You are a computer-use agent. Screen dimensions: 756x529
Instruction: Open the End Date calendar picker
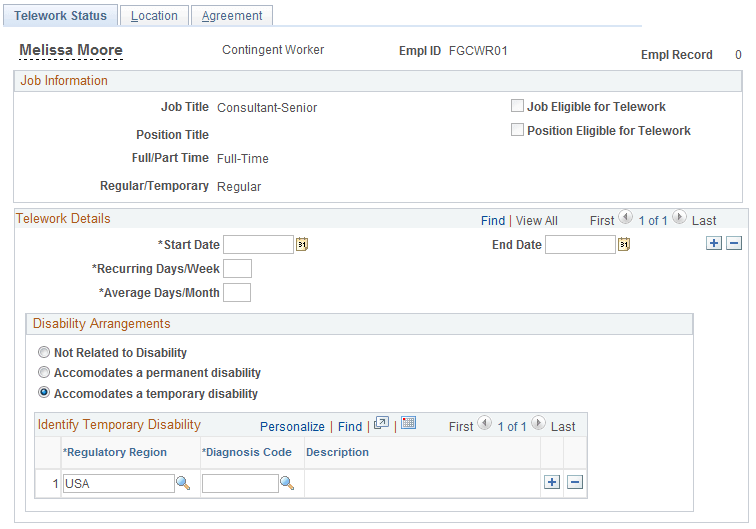click(624, 244)
